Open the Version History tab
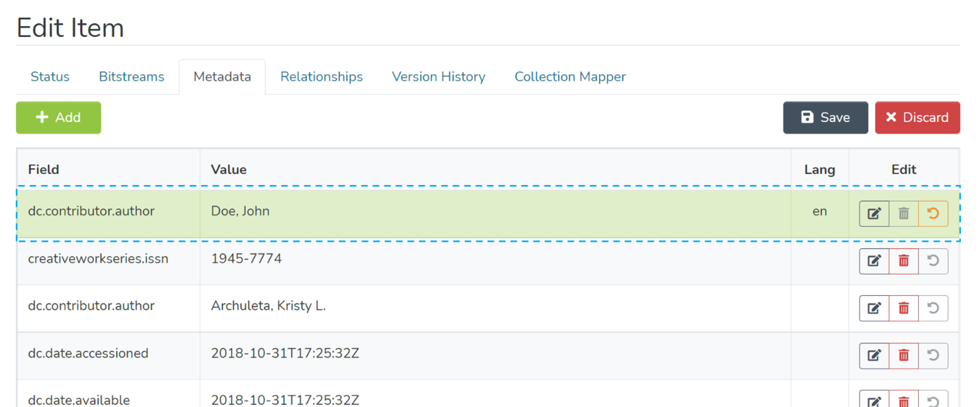The image size is (980, 407). pyautogui.click(x=439, y=77)
